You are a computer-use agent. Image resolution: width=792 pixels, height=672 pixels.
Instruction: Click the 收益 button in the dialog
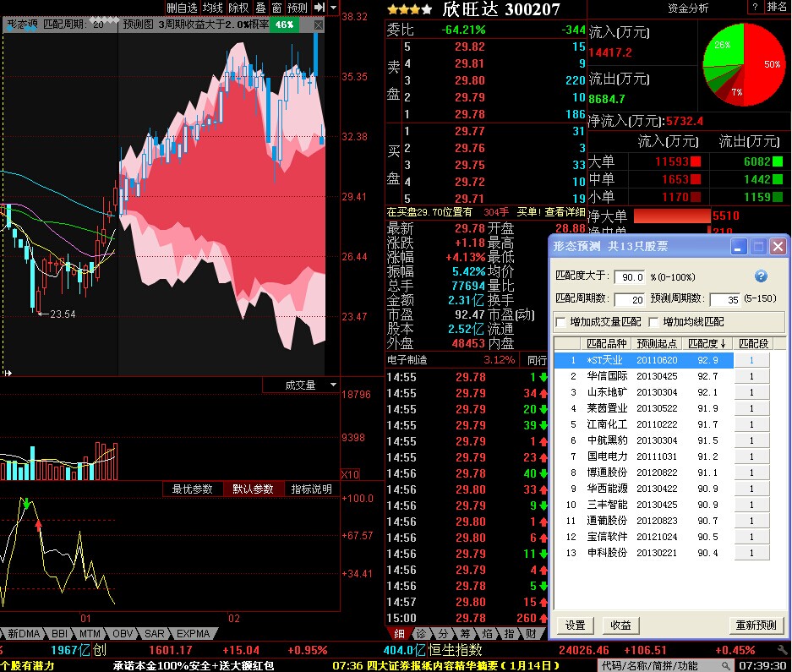click(620, 625)
